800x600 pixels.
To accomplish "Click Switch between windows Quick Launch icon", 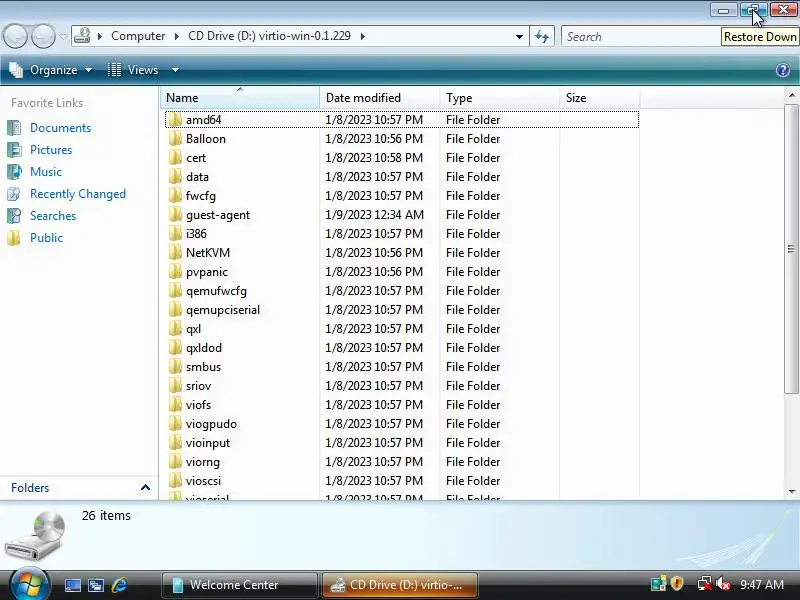I will point(96,585).
